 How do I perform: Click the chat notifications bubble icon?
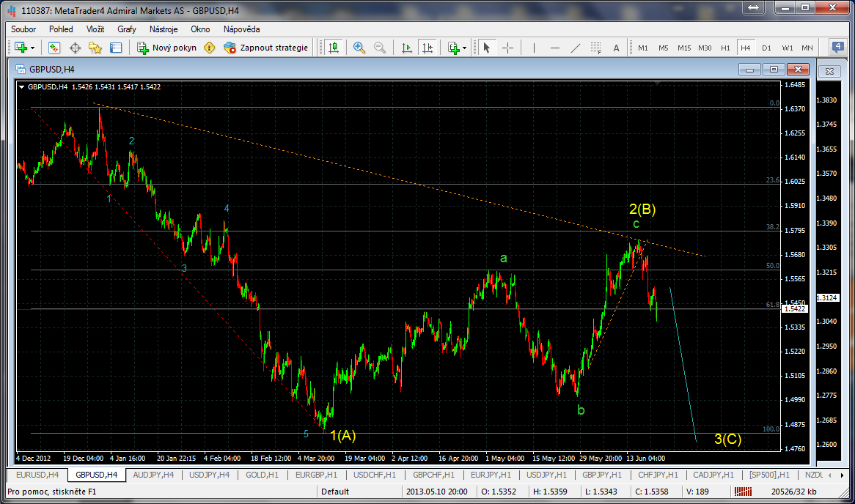point(837,48)
